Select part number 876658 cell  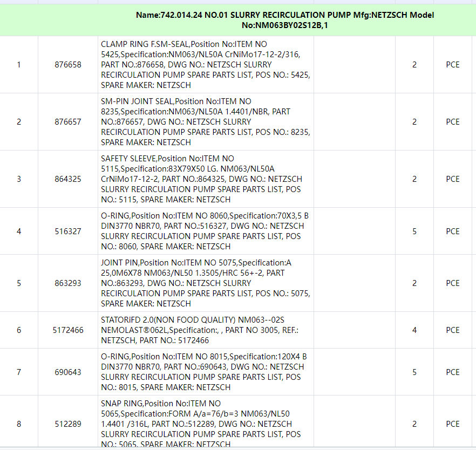click(68, 65)
